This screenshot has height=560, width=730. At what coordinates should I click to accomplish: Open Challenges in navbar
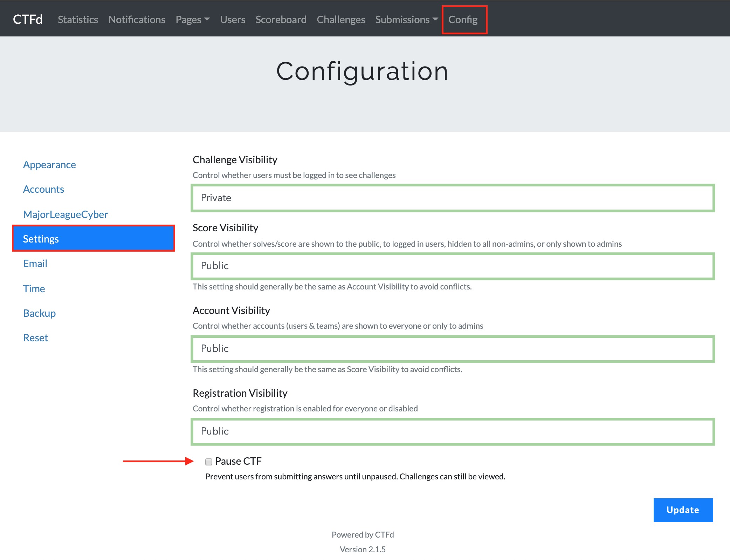coord(340,20)
